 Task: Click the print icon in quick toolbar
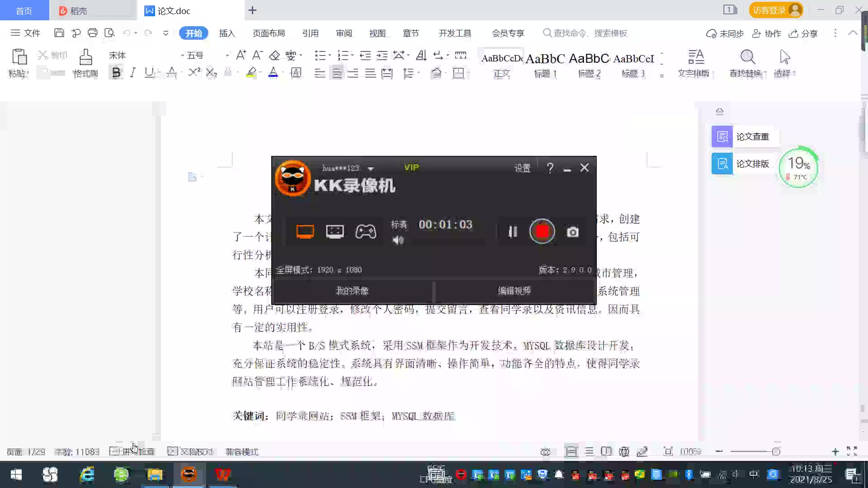pyautogui.click(x=93, y=33)
